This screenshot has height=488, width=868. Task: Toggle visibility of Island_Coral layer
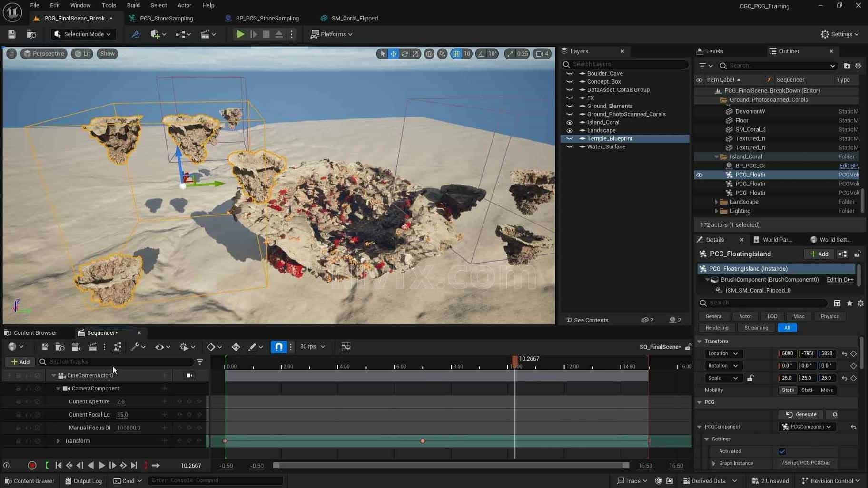[569, 122]
